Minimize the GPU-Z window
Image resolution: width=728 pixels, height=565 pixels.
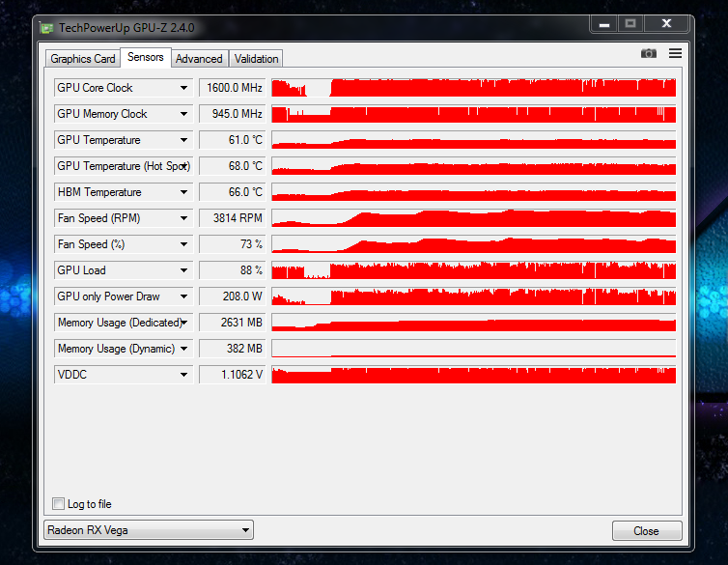point(604,24)
